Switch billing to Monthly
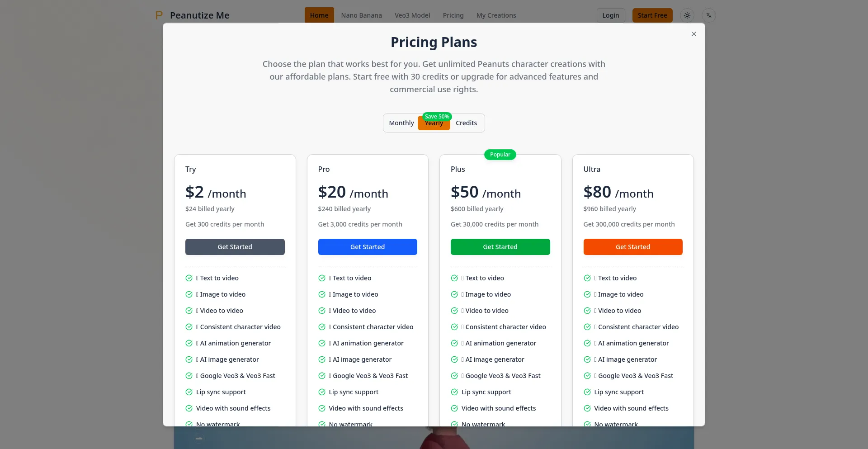 pyautogui.click(x=401, y=123)
